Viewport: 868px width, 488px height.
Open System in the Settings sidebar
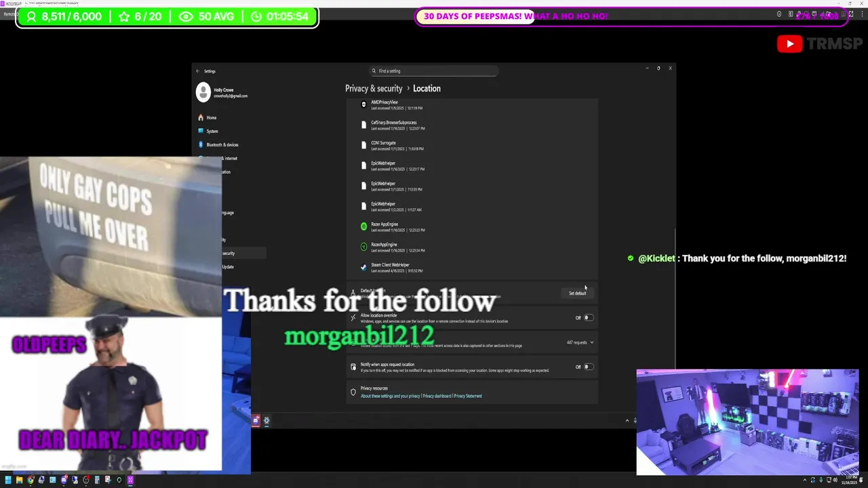pyautogui.click(x=208, y=131)
